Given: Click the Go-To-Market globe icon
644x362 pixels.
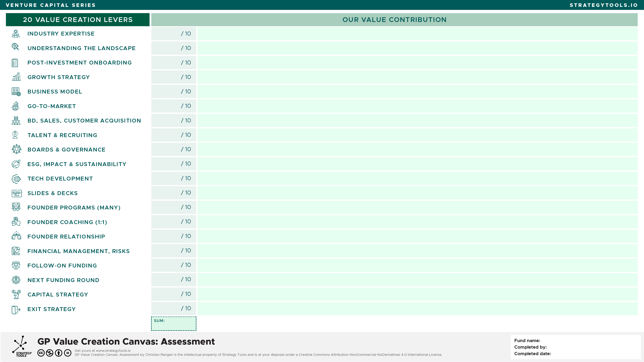Looking at the screenshot, I should click(15, 106).
